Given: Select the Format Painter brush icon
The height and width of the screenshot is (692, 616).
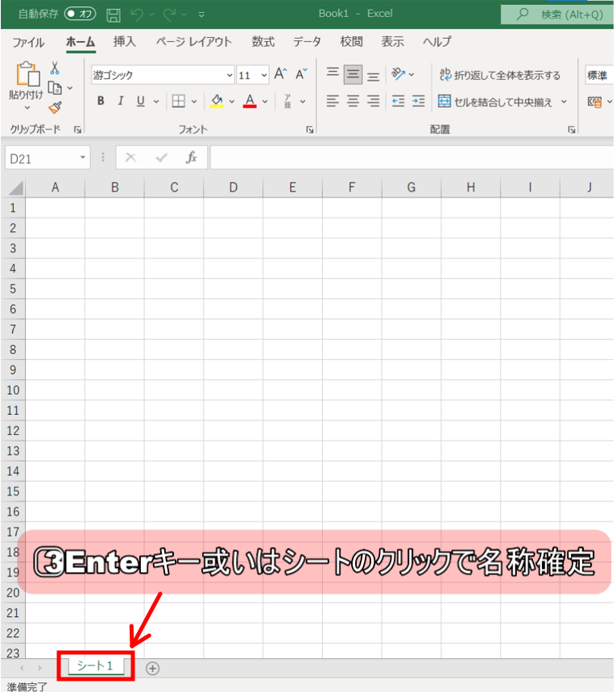Looking at the screenshot, I should [55, 107].
